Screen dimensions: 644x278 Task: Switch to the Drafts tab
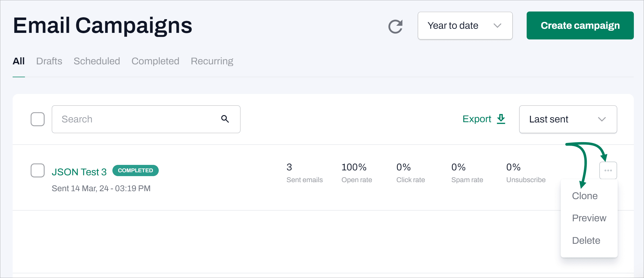[49, 61]
